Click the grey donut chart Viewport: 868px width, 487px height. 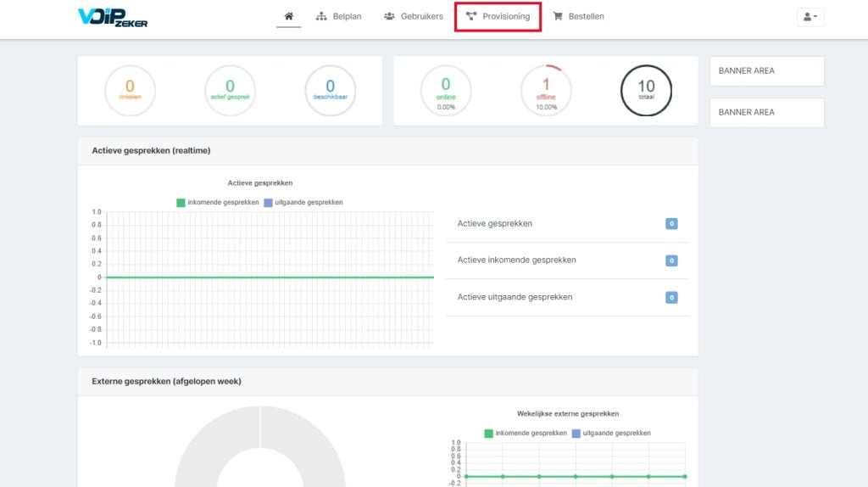point(260,446)
